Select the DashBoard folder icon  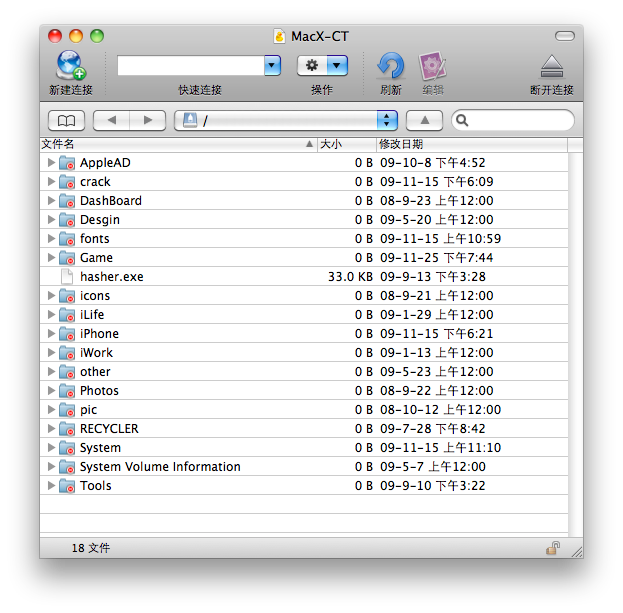(67, 201)
